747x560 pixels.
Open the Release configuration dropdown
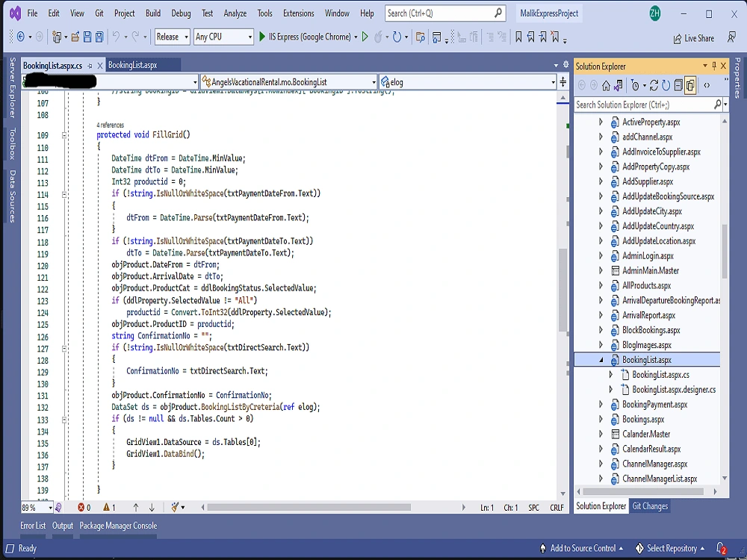(173, 37)
